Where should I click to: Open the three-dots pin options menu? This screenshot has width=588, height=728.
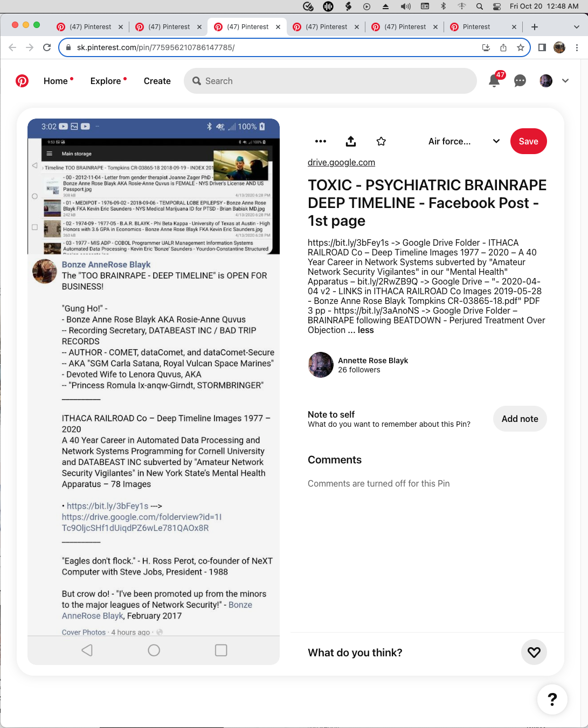pyautogui.click(x=321, y=141)
